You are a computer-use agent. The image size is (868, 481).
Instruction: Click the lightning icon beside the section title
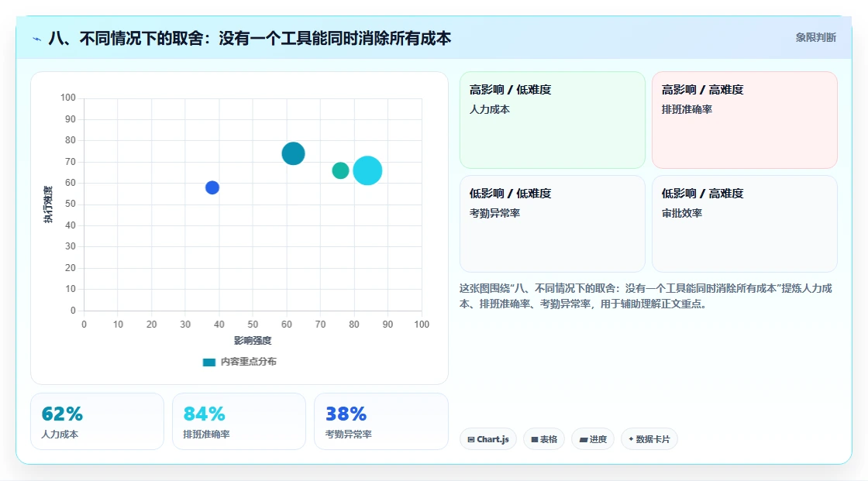(37, 39)
